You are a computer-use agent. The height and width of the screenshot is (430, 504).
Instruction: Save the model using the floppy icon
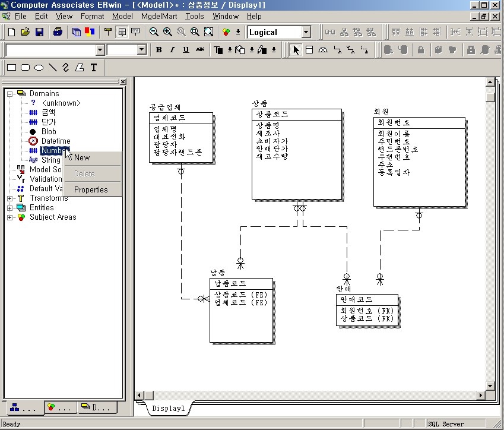pos(39,32)
